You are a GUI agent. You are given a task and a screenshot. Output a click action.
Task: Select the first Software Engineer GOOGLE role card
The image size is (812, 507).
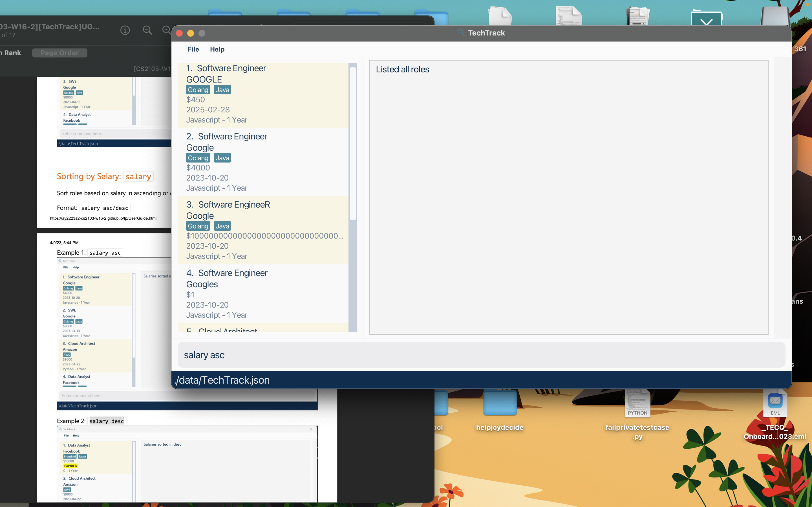pyautogui.click(x=263, y=95)
